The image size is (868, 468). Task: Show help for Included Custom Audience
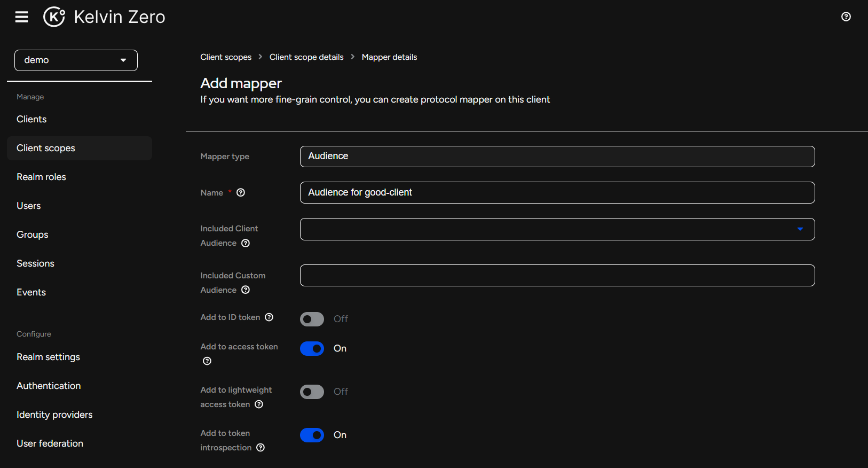click(x=246, y=290)
